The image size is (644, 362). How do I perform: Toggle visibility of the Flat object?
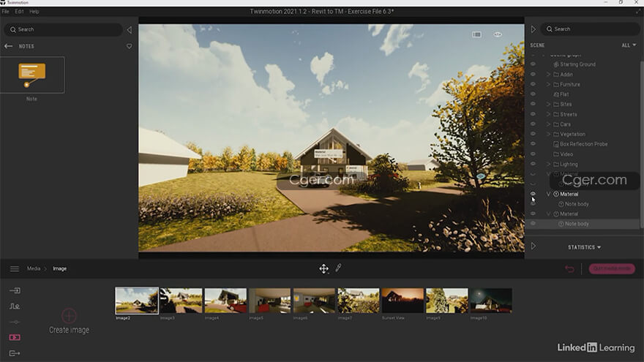[533, 94]
